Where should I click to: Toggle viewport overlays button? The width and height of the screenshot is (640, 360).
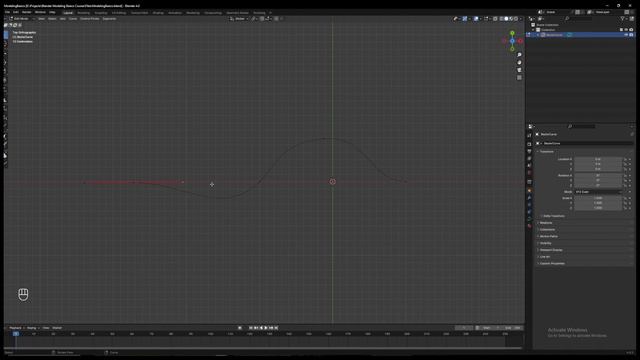tap(476, 19)
